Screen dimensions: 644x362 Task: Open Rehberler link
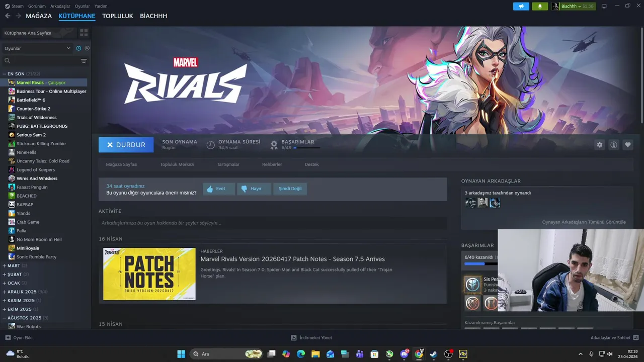272,164
